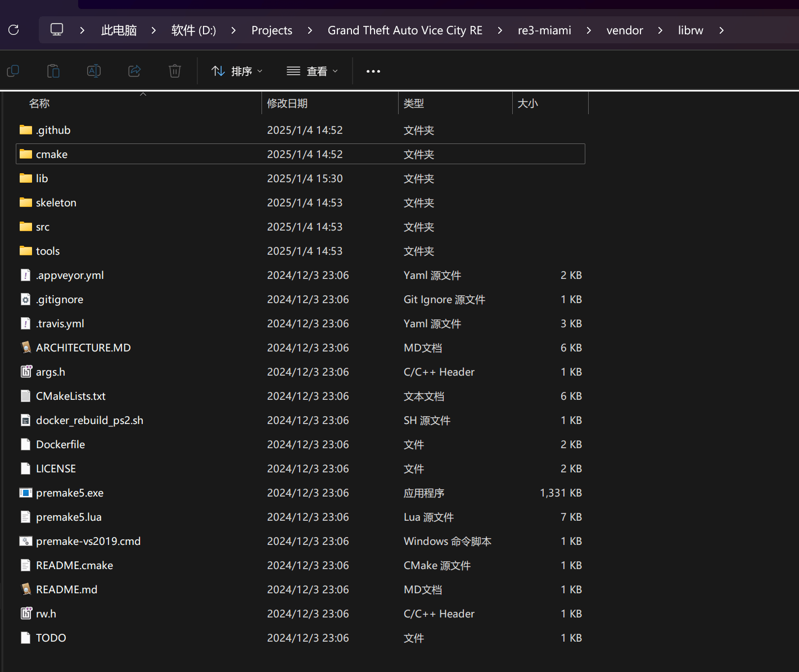The height and width of the screenshot is (672, 799).
Task: Click the .travis.yml file icon
Action: click(26, 323)
